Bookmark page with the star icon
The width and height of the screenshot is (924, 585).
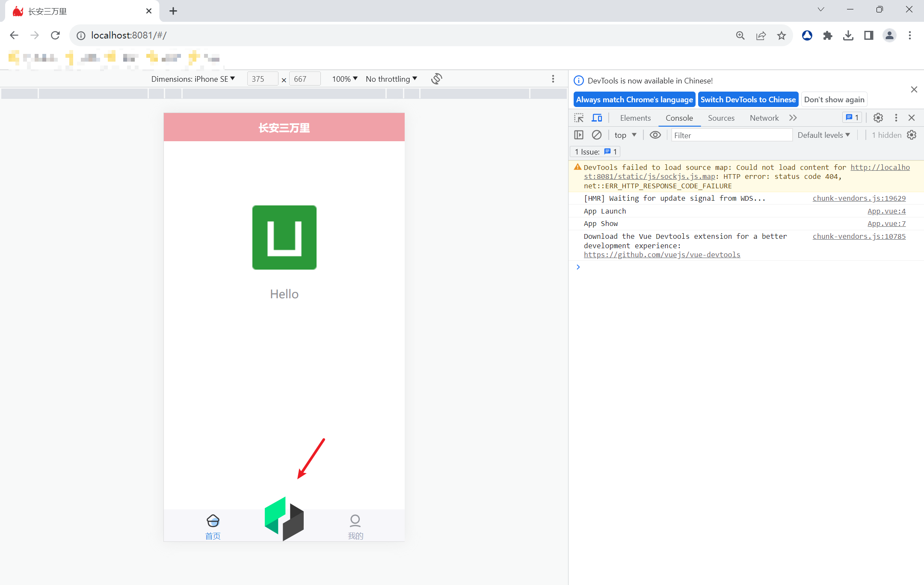click(x=782, y=36)
